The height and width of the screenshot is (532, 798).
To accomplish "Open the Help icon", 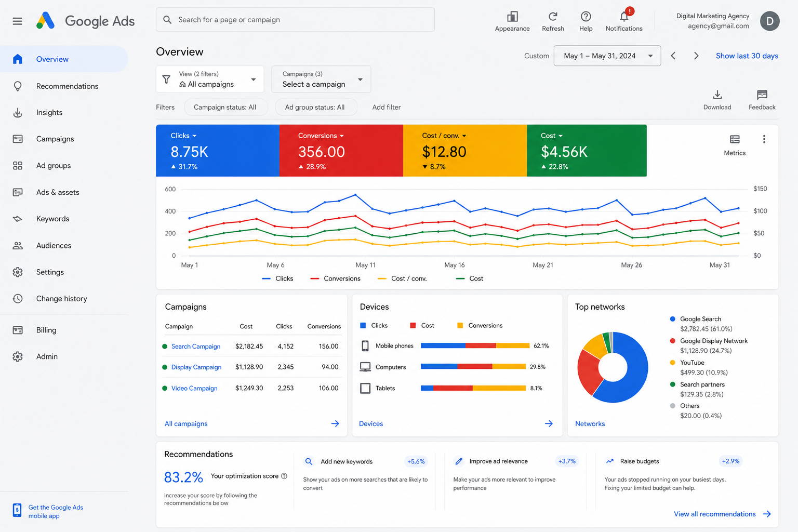I will coord(586,17).
